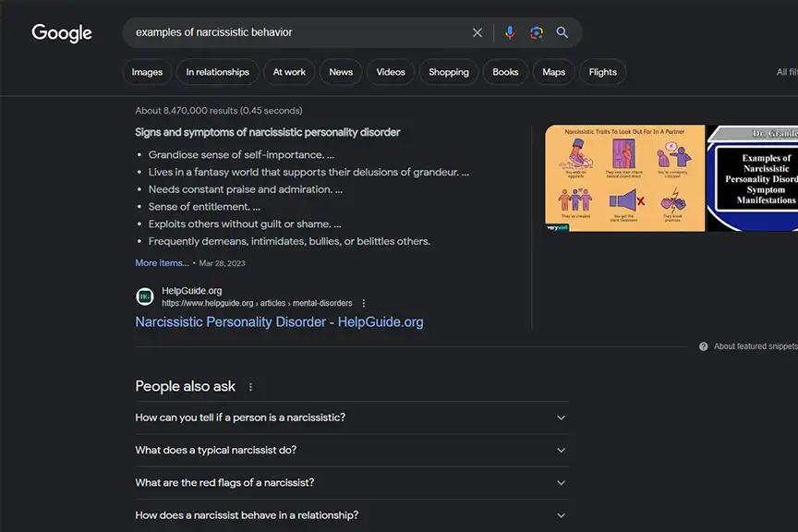Click the HelpGuide.org site favicon
798x532 pixels.
click(x=145, y=296)
